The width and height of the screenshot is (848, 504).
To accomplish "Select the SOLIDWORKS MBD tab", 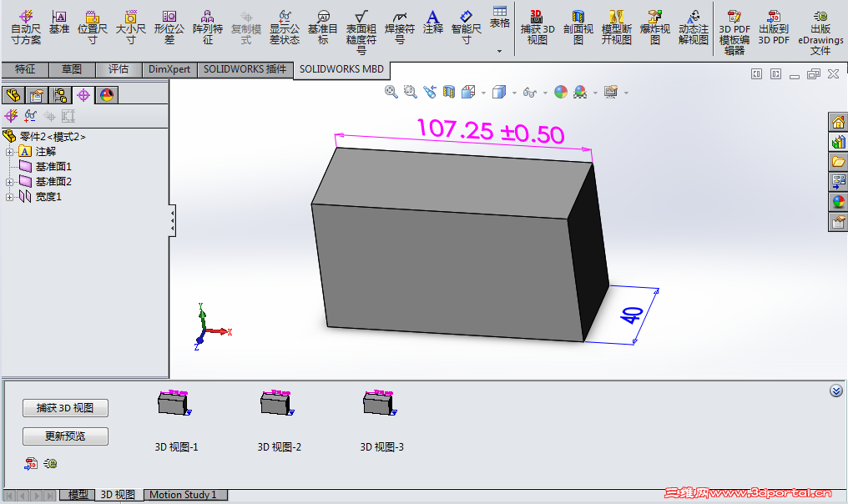I will click(341, 69).
